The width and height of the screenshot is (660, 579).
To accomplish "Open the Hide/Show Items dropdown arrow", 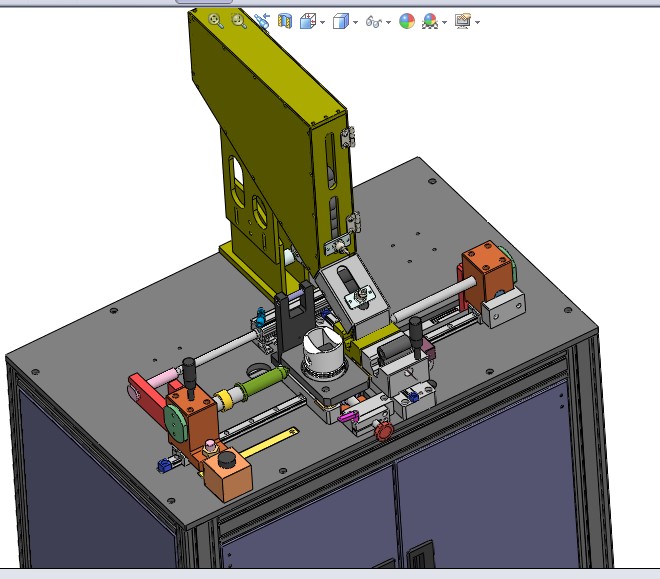I will point(388,22).
